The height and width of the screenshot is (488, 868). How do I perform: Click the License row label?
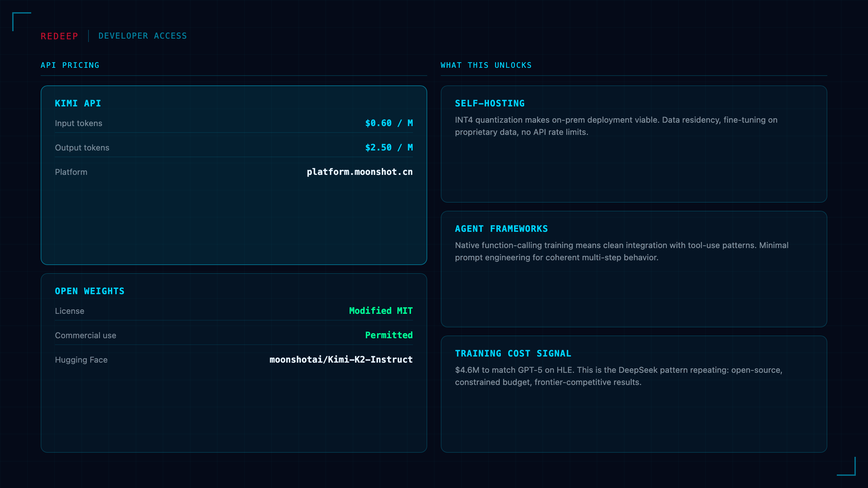pos(70,311)
